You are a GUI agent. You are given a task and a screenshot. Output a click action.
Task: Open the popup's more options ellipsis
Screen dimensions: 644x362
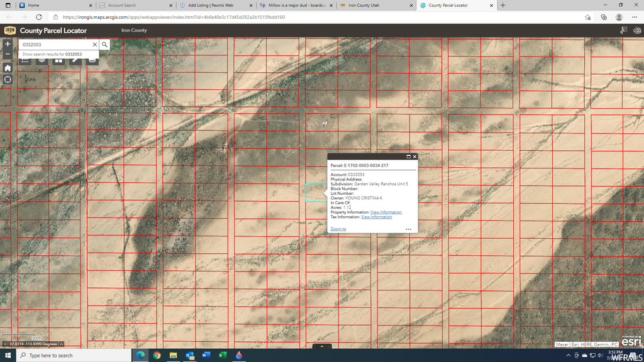408,229
